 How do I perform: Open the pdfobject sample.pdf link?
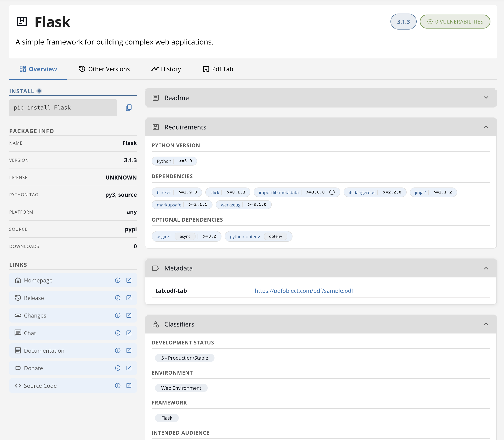tap(304, 291)
